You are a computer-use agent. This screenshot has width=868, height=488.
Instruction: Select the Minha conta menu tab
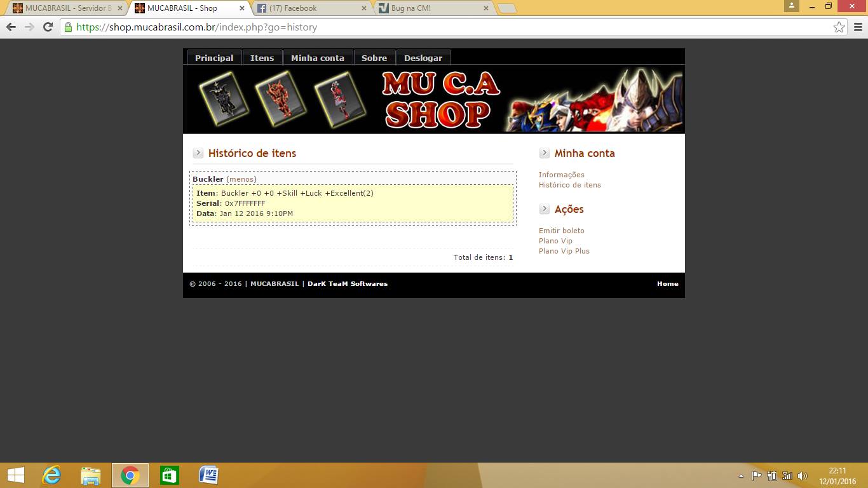point(318,58)
